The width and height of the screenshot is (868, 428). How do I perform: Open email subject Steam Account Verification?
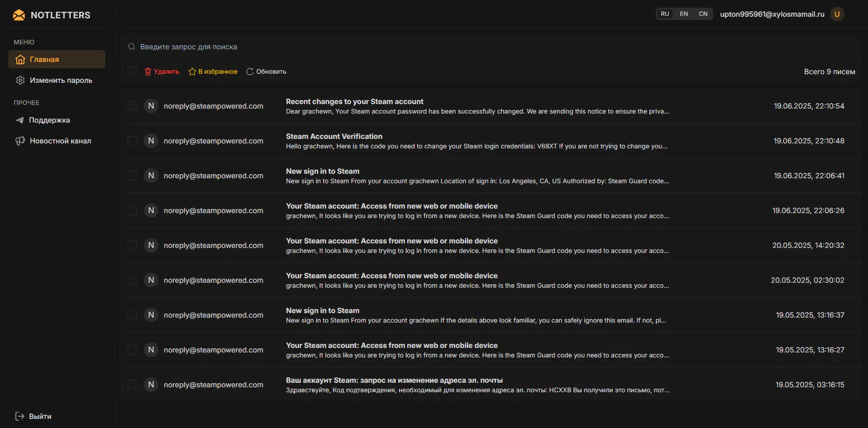pyautogui.click(x=334, y=136)
